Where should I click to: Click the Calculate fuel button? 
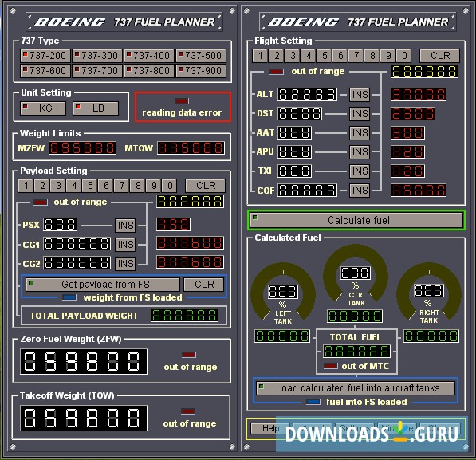click(356, 220)
